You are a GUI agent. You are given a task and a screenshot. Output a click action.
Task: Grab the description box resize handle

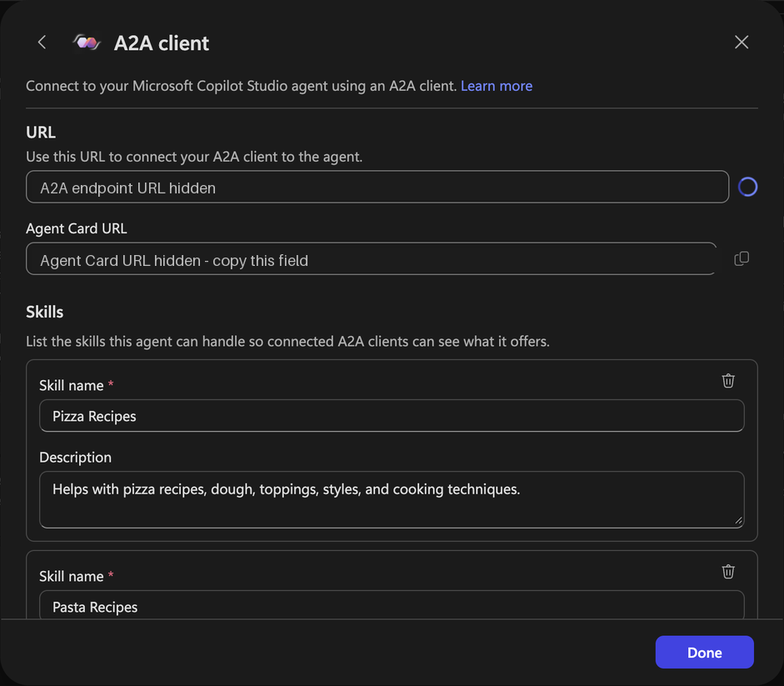pyautogui.click(x=738, y=521)
